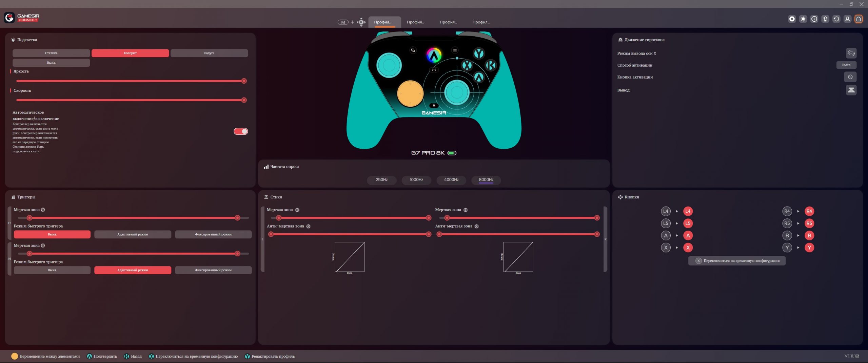Open the info icon in top toolbar

[814, 19]
